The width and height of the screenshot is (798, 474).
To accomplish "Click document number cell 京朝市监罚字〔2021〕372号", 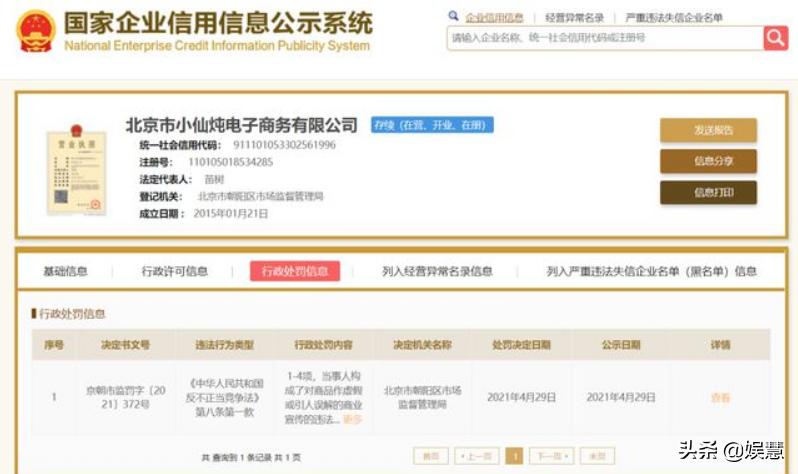I will click(x=125, y=398).
